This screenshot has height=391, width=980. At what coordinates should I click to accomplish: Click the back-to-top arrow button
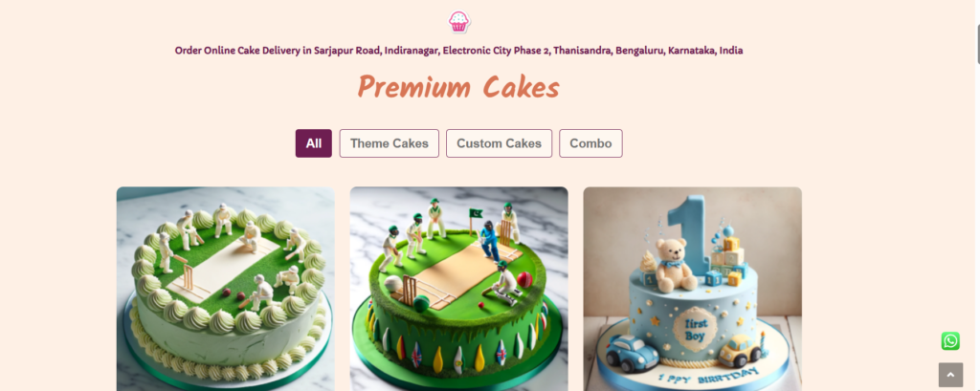[x=950, y=375]
